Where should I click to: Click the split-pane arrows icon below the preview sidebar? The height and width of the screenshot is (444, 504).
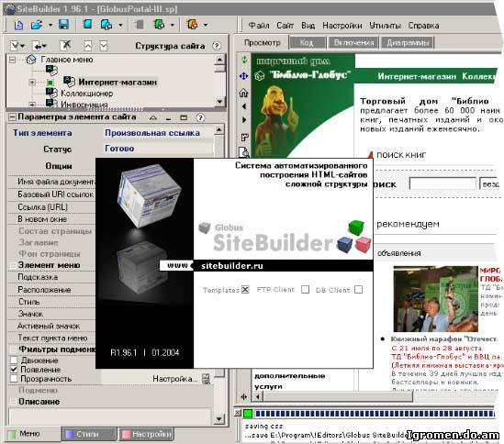click(243, 397)
